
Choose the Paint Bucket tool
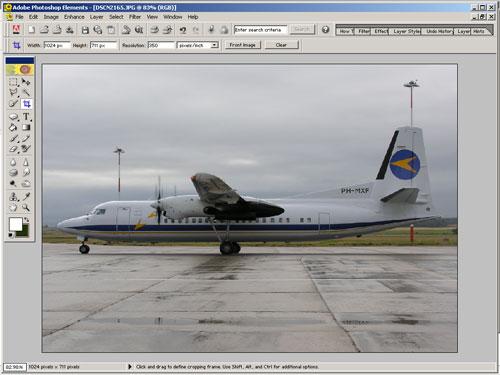(x=13, y=127)
